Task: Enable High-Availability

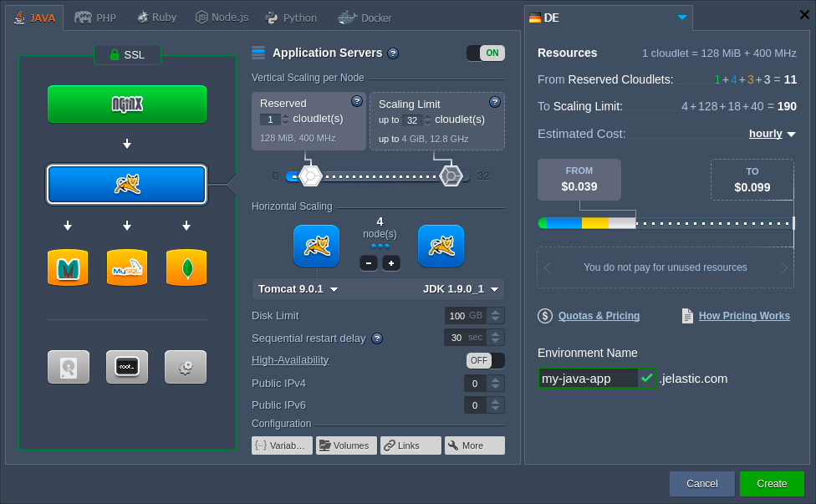Action: point(483,360)
